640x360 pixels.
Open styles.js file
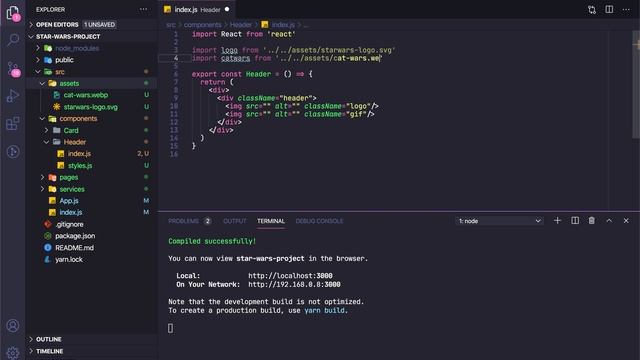point(80,165)
